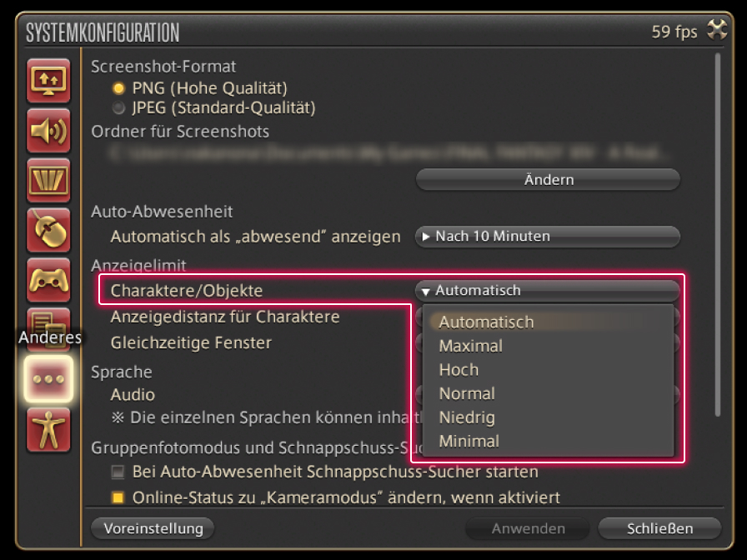
Task: Open mouse settings icon
Action: click(48, 230)
